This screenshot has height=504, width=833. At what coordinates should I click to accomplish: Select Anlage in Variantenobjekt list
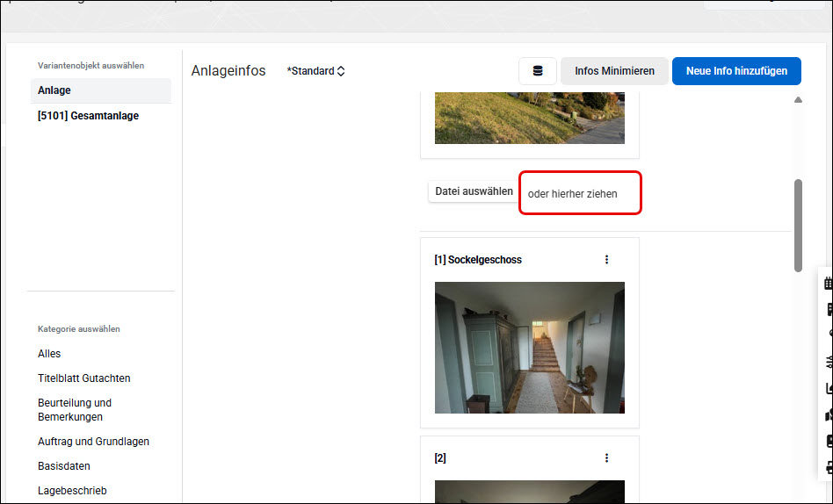coord(101,90)
